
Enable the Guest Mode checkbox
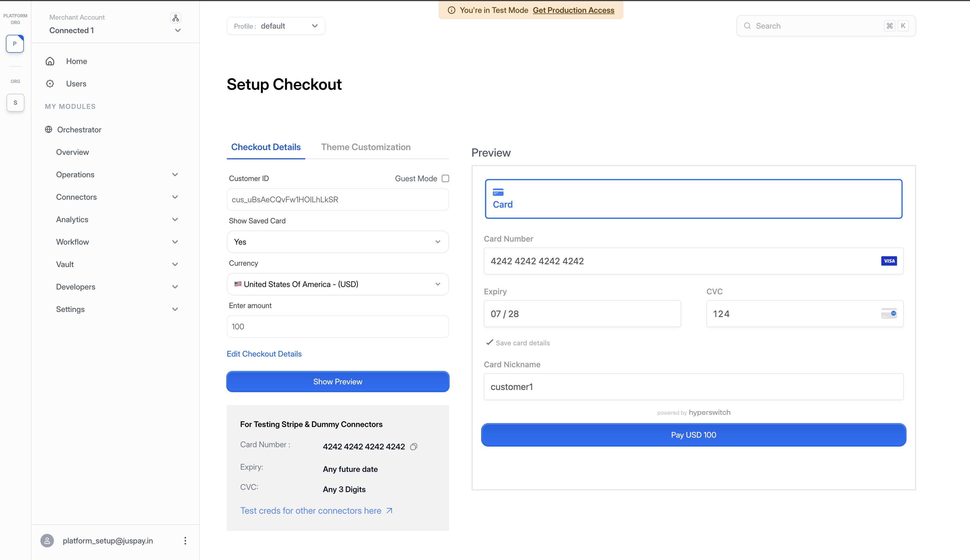[x=445, y=178]
